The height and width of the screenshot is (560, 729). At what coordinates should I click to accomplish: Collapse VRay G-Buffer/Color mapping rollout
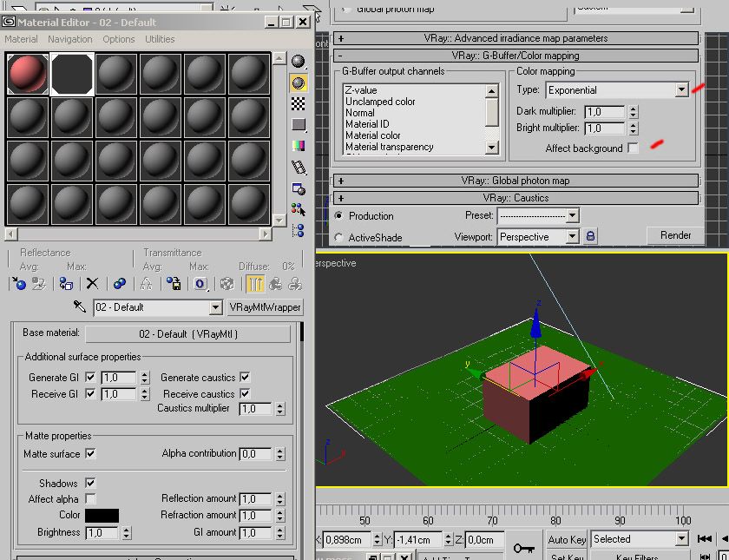pyautogui.click(x=516, y=56)
